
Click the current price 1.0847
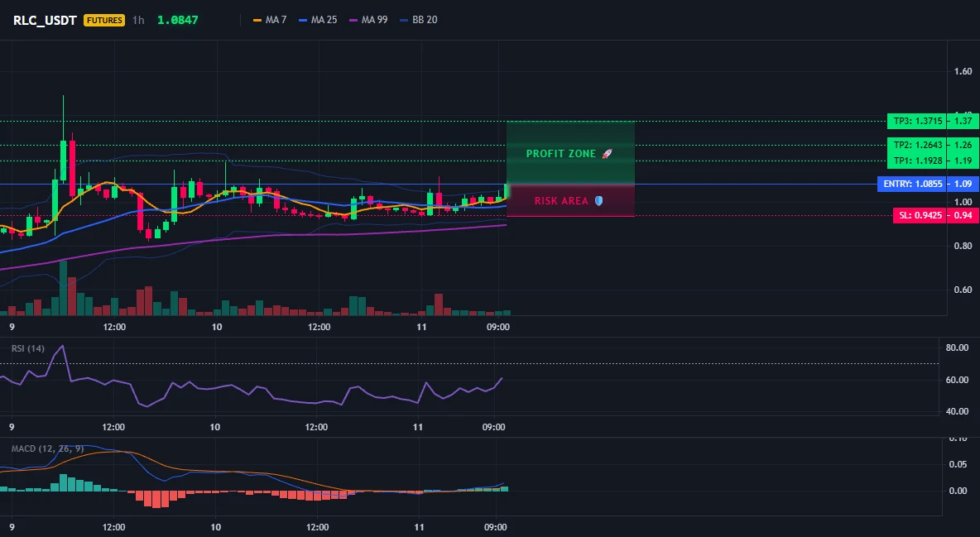(177, 20)
